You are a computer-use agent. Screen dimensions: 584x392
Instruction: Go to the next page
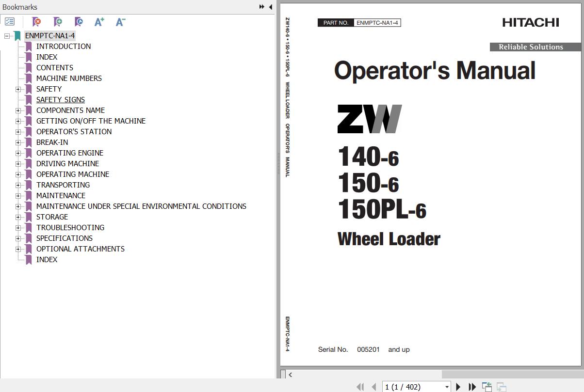(458, 387)
